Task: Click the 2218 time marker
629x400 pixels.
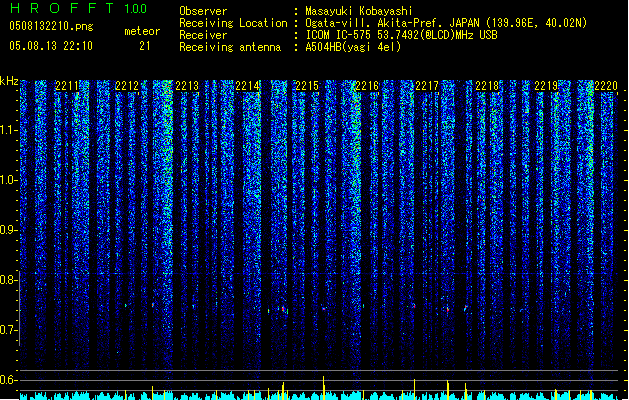Action: pos(487,86)
